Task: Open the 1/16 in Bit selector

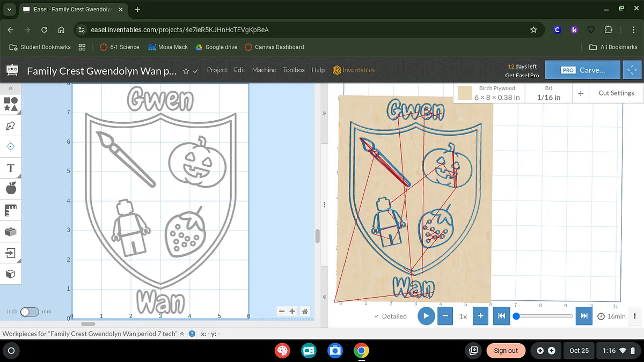Action: pos(548,93)
